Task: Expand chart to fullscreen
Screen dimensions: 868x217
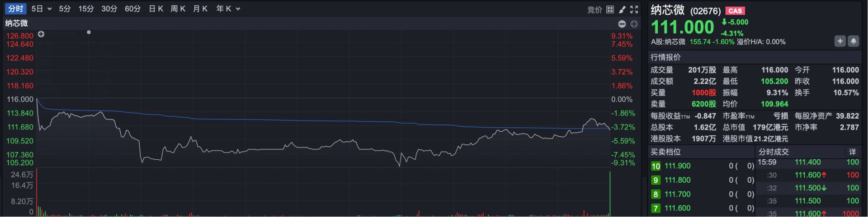Action: (x=634, y=9)
